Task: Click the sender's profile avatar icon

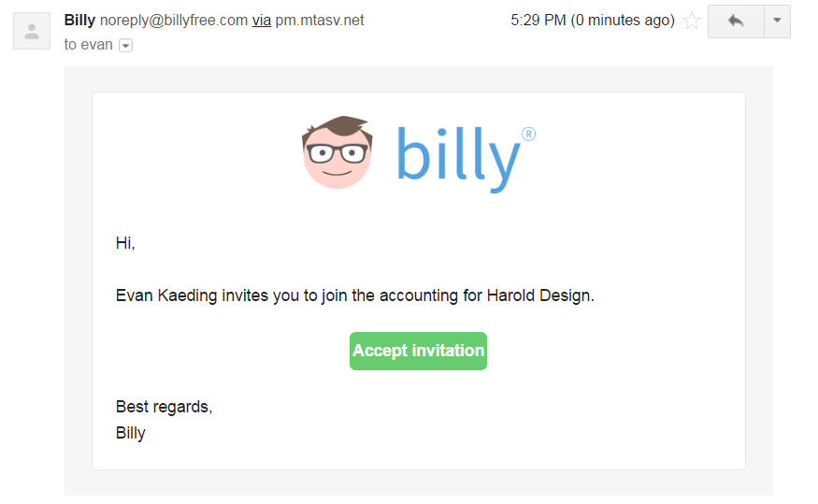Action: pyautogui.click(x=32, y=31)
